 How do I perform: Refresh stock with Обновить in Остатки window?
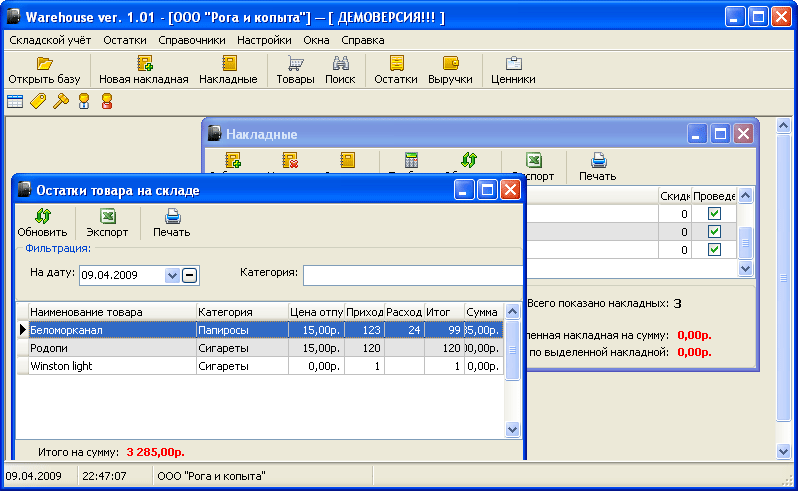[x=42, y=223]
